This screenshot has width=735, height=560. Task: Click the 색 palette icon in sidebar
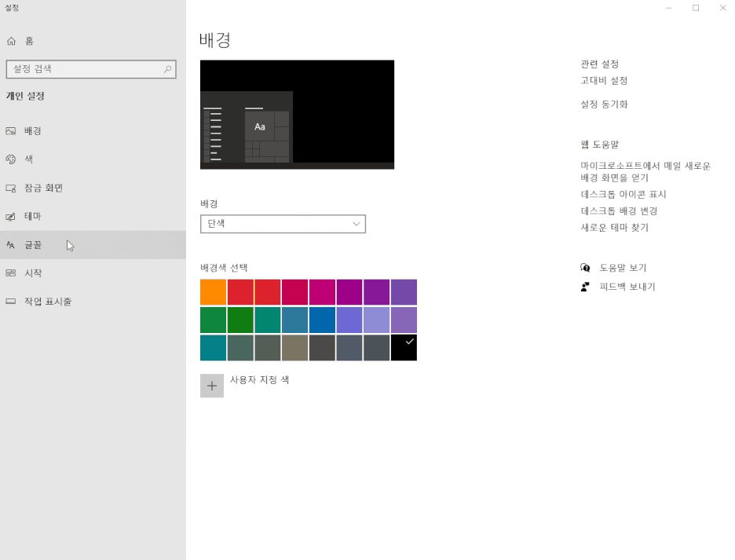[11, 159]
